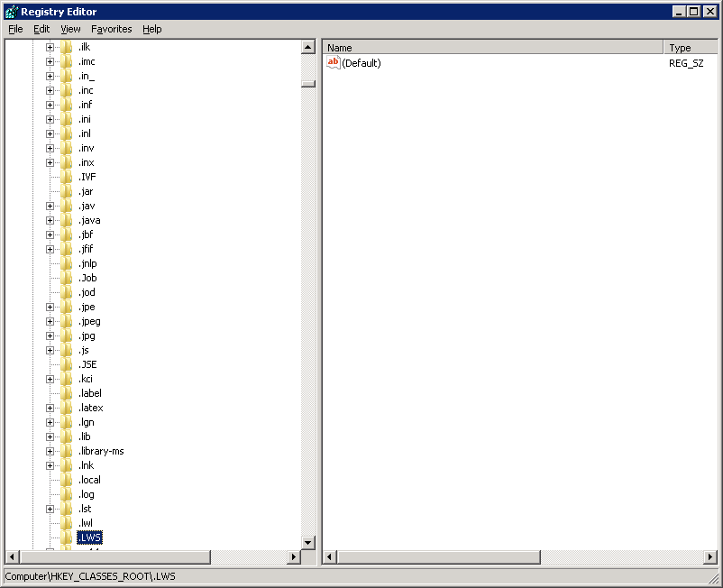Click the folder icon of .label
723x588 pixels.
(x=67, y=393)
